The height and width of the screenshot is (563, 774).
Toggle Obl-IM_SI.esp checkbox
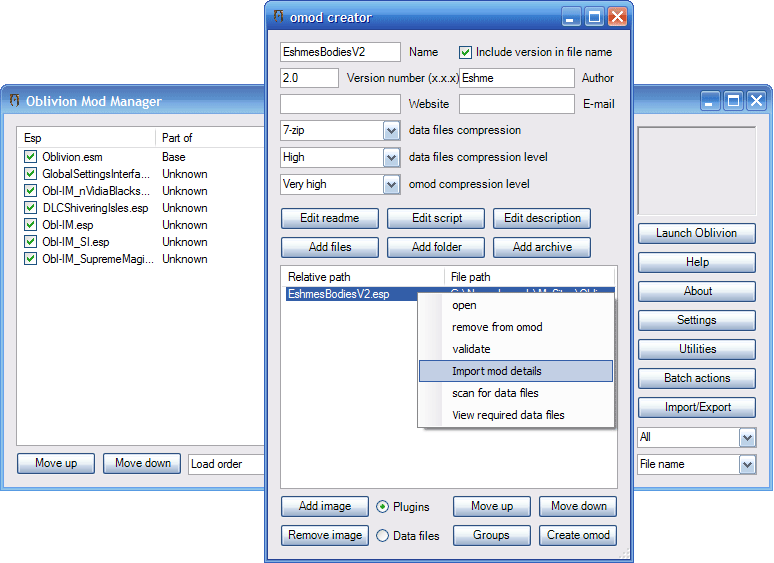tap(30, 242)
